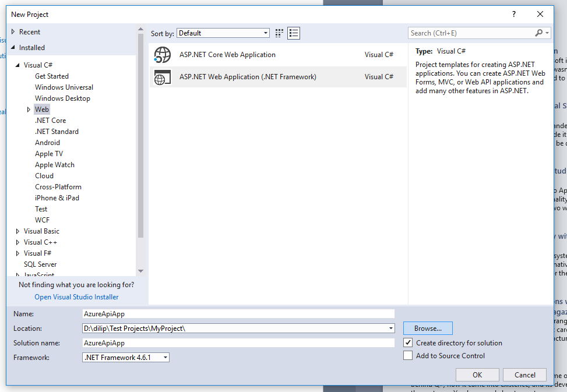The height and width of the screenshot is (392, 567).
Task: Click the ASP.NET Core Web Application globe icon
Action: coord(163,55)
